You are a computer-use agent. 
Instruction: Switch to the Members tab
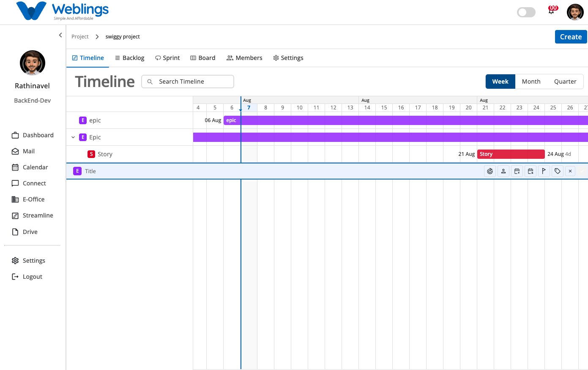244,58
